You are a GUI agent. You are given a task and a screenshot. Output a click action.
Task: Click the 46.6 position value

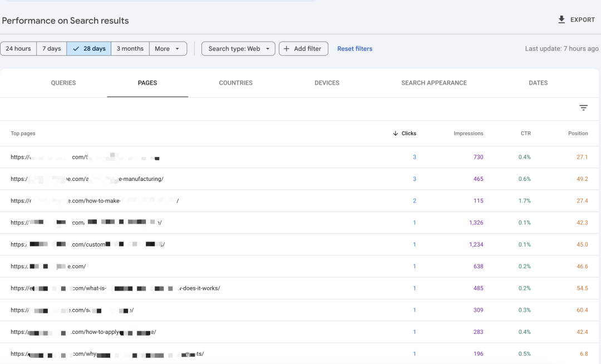click(582, 266)
